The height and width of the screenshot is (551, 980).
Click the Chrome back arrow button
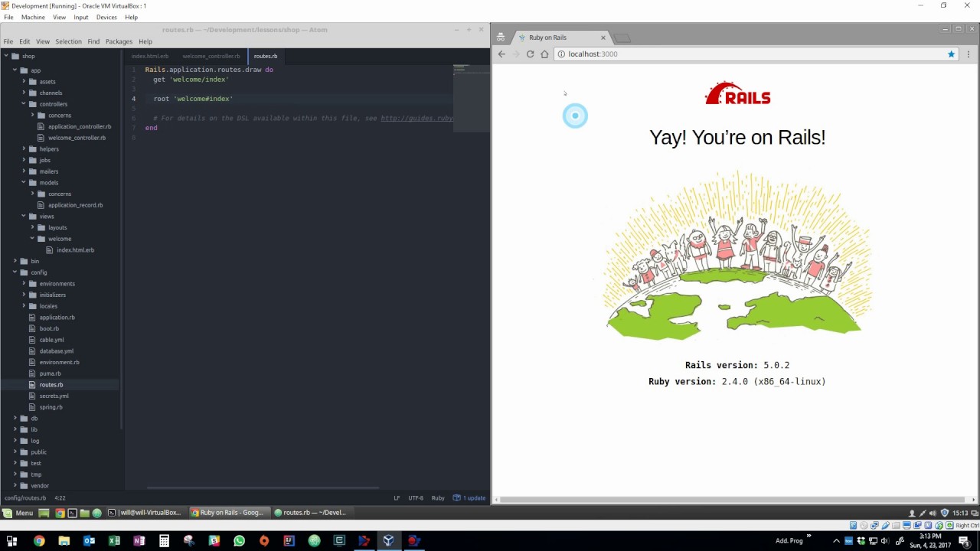pos(501,54)
